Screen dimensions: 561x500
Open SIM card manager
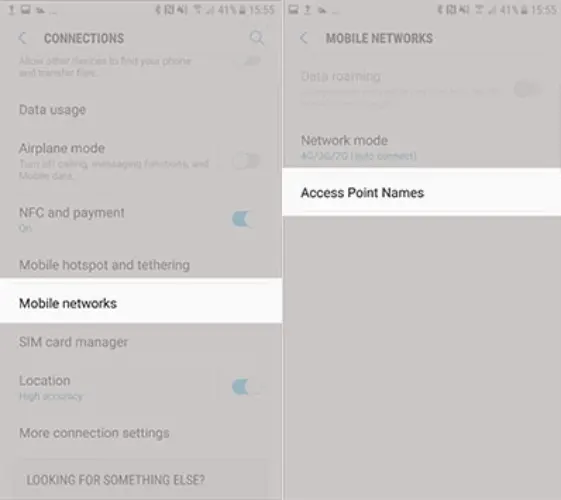141,342
